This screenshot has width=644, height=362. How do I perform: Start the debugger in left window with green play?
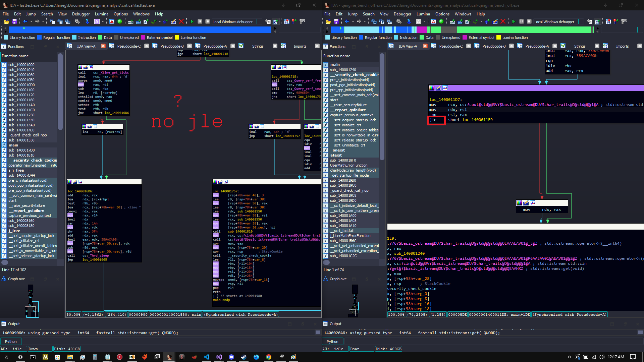(x=192, y=21)
